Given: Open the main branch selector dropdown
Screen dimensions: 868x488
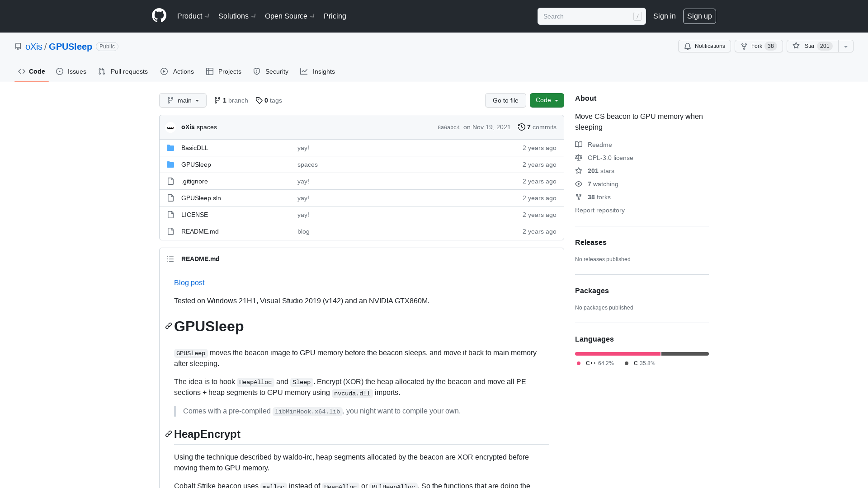Looking at the screenshot, I should pos(183,100).
